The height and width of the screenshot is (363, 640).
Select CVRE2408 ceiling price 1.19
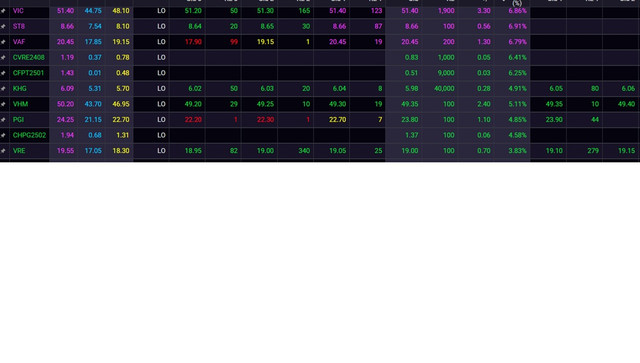point(67,58)
